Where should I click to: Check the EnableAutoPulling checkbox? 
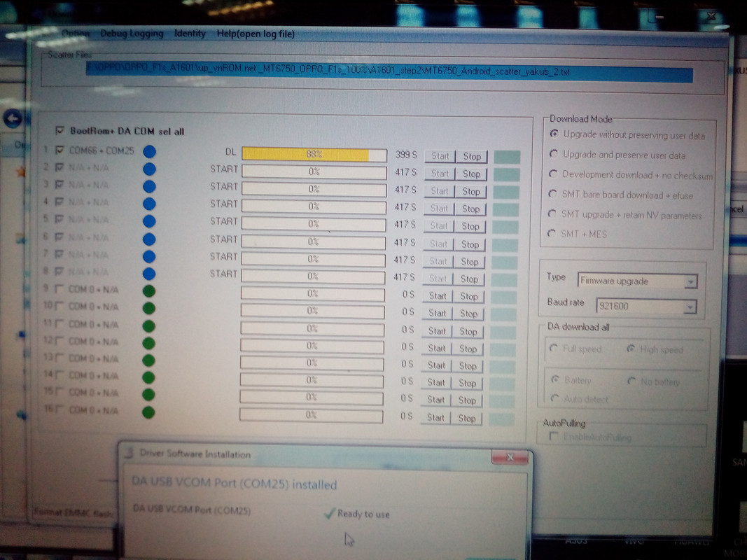pyautogui.click(x=554, y=436)
